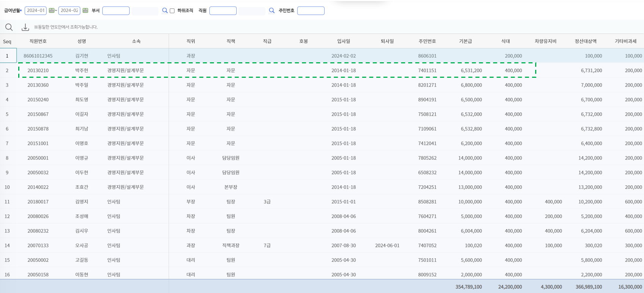Click the total 4,300,000 vehicle allowance

tap(551, 287)
